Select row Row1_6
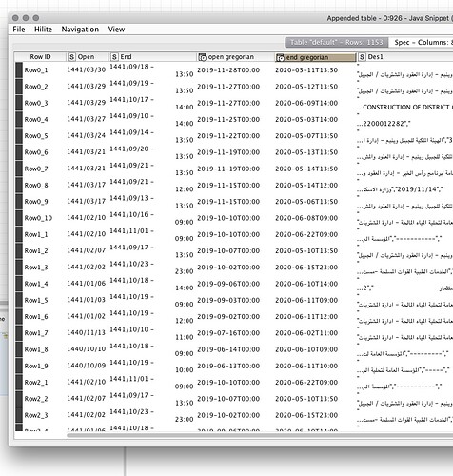 click(x=36, y=317)
